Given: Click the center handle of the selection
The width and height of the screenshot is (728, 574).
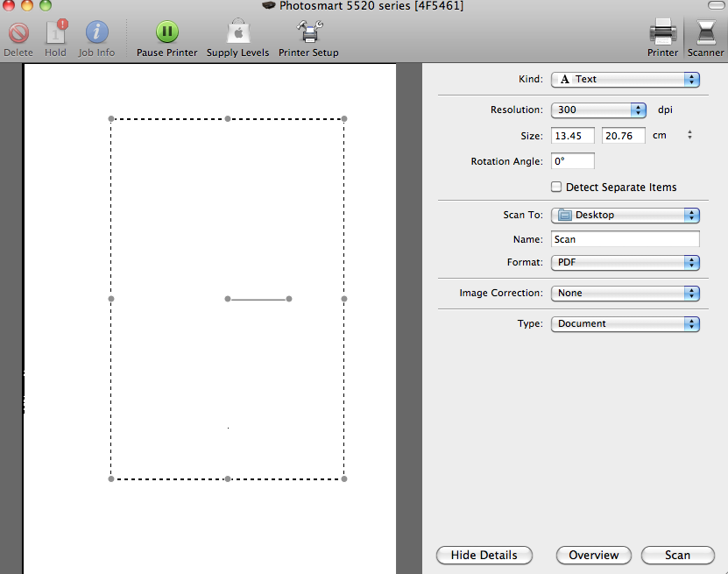Looking at the screenshot, I should pyautogui.click(x=228, y=299).
